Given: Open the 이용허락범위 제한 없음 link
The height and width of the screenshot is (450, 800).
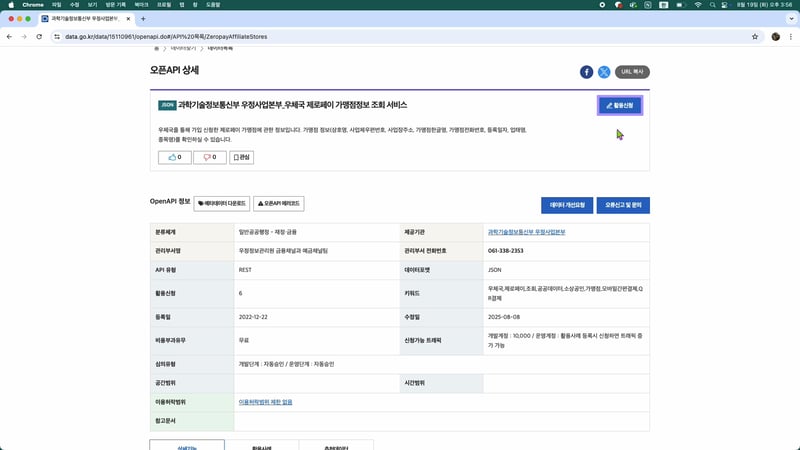Looking at the screenshot, I should click(265, 402).
